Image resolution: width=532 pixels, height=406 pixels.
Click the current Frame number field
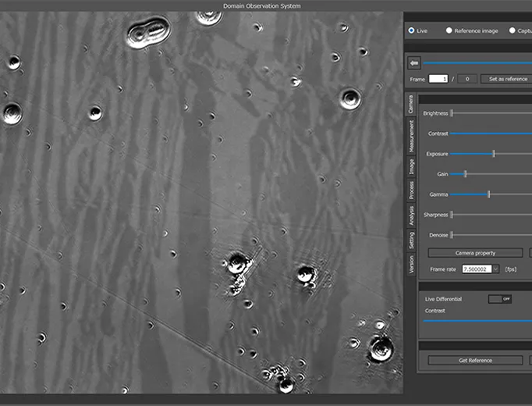click(x=438, y=79)
